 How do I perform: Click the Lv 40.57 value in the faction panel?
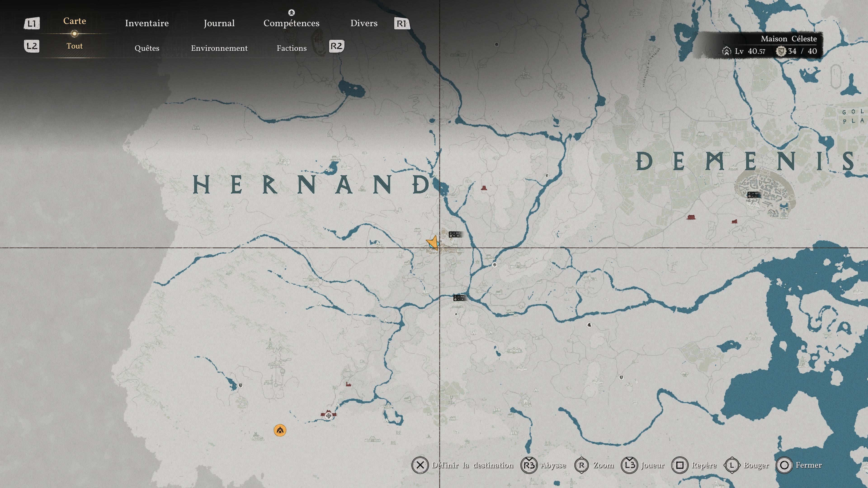[750, 51]
